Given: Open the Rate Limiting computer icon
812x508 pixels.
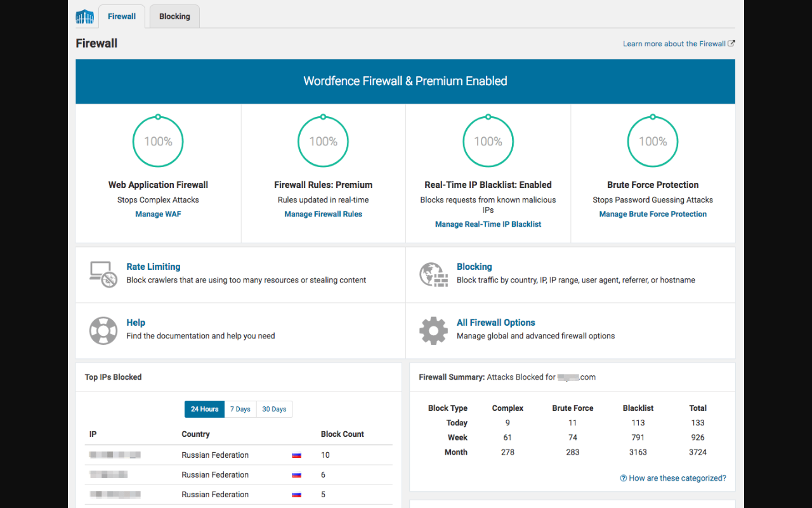Looking at the screenshot, I should pos(103,274).
